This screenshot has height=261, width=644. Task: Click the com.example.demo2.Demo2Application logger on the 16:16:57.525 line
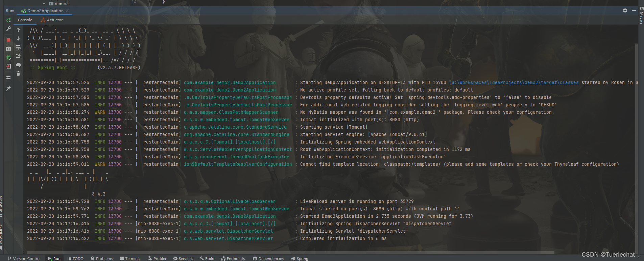[230, 82]
